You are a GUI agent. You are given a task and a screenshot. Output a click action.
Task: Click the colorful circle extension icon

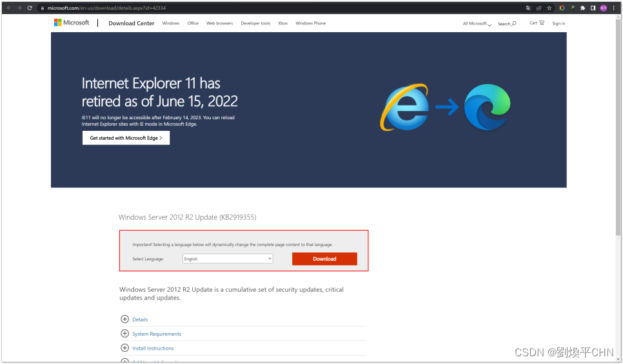coord(562,8)
